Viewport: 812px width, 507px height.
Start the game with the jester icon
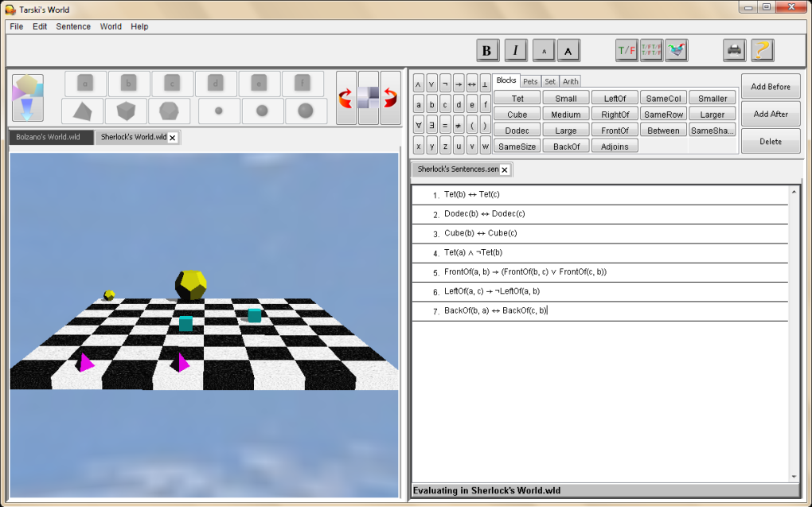(x=677, y=51)
